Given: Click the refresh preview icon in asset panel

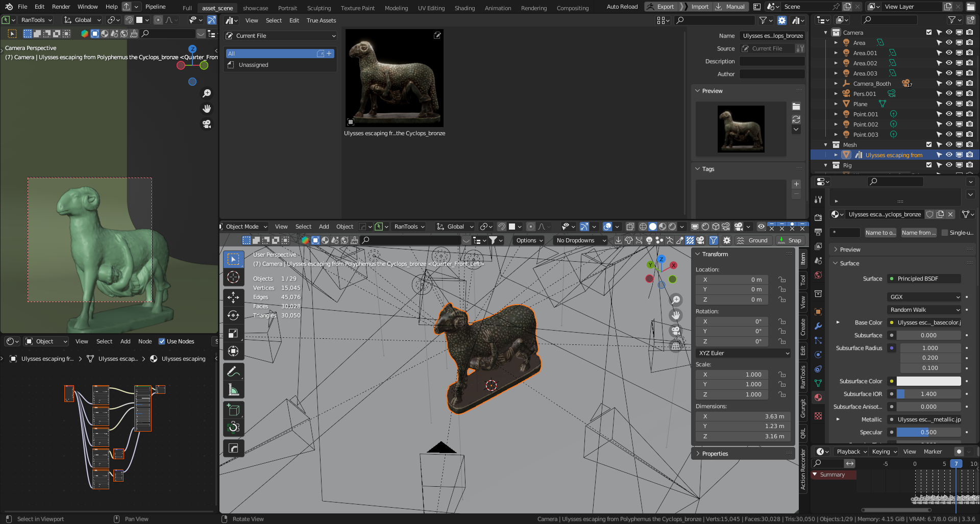Looking at the screenshot, I should coord(796,119).
